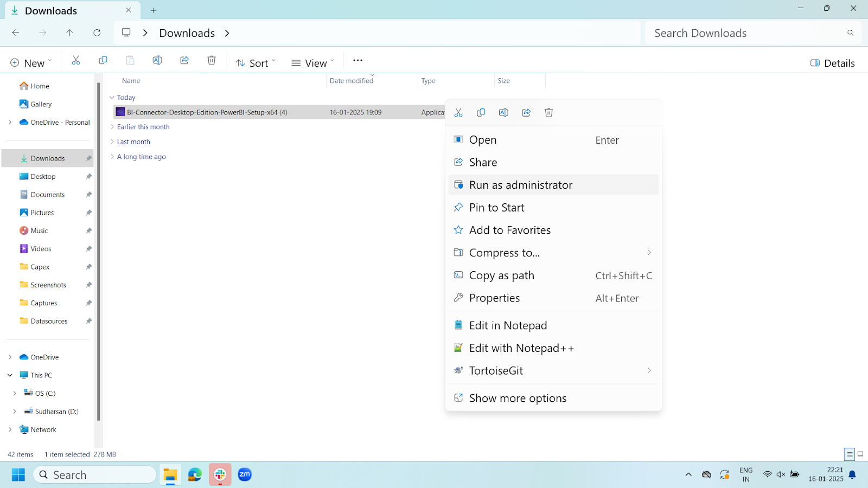Show hidden system tray icons
The width and height of the screenshot is (868, 488).
pyautogui.click(x=688, y=475)
